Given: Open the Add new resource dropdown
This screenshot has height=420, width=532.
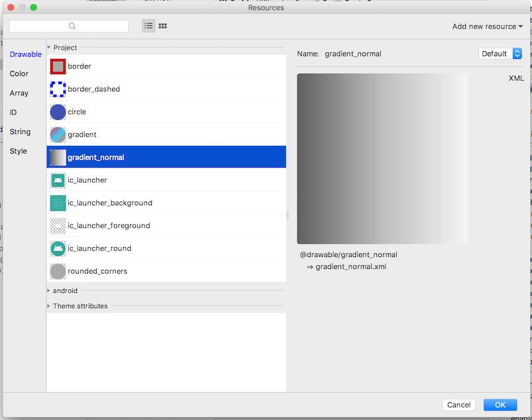Looking at the screenshot, I should [487, 26].
